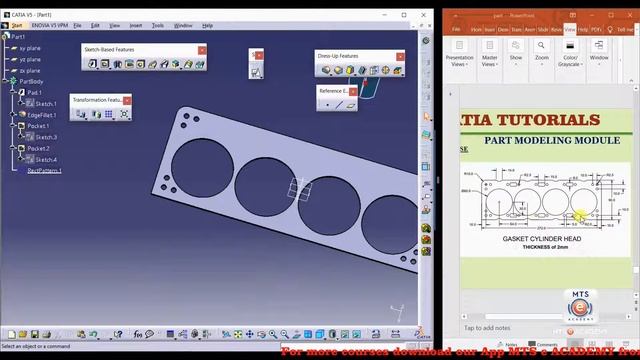Create a reference Plane
Image resolution: width=640 pixels, height=360 pixels.
coord(351,105)
